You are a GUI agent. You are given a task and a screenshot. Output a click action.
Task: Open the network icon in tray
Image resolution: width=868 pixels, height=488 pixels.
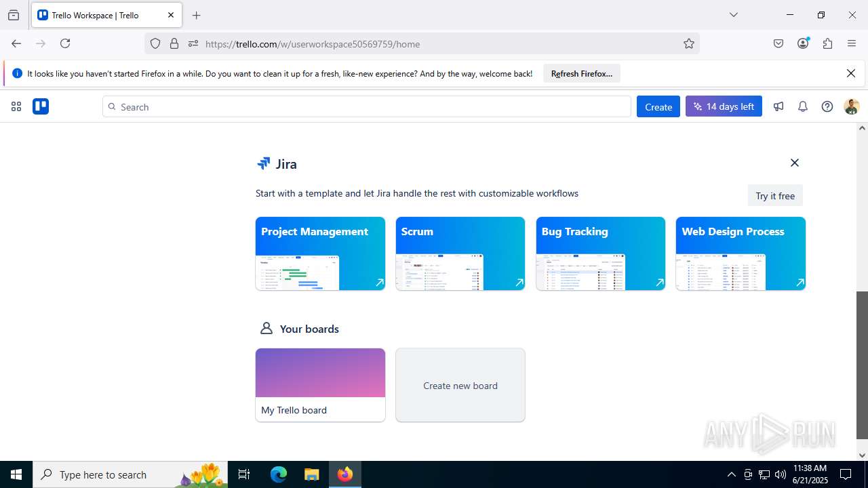click(764, 474)
